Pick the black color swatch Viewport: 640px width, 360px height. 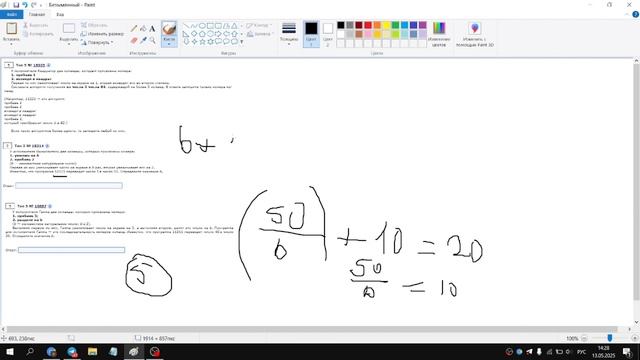[340, 25]
